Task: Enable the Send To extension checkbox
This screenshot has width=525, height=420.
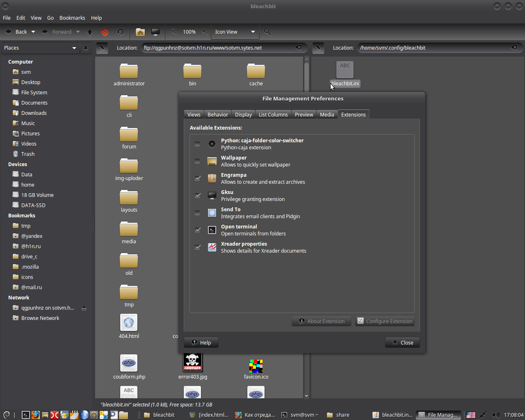Action: pos(197,213)
